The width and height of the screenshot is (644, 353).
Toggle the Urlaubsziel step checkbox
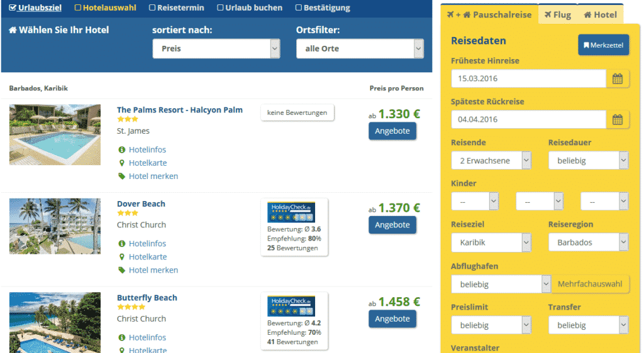[x=13, y=8]
